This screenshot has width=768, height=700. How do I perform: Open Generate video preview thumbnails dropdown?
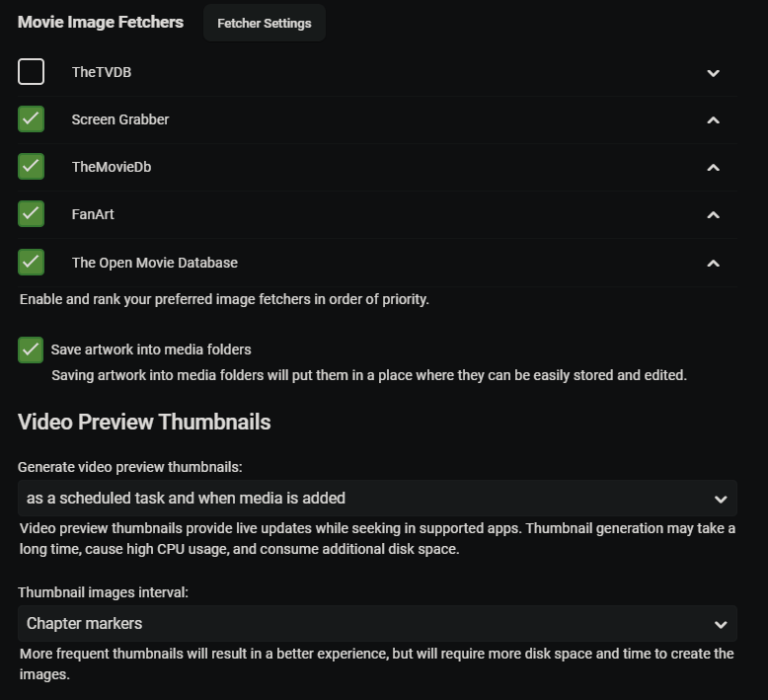377,499
